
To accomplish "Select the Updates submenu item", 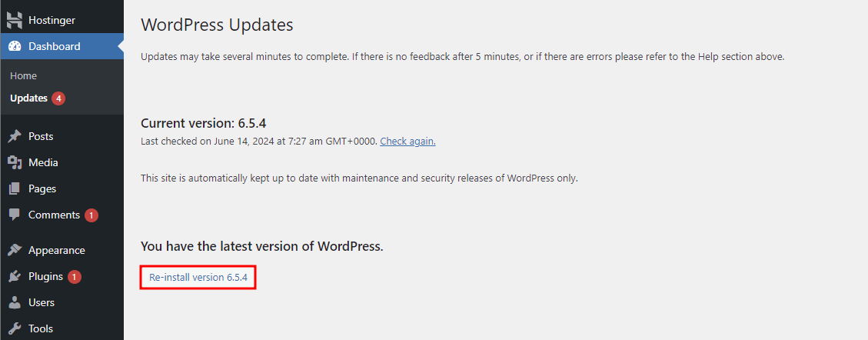I will pyautogui.click(x=28, y=98).
